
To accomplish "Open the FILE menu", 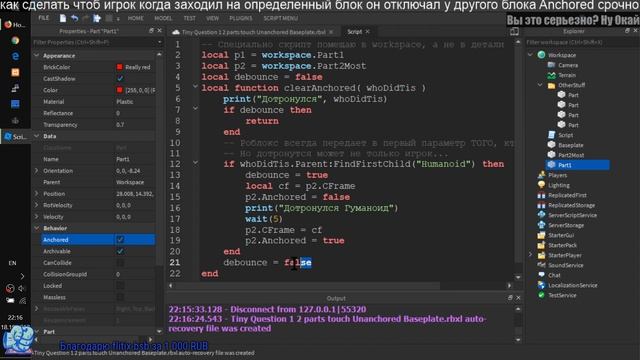I will (44, 18).
